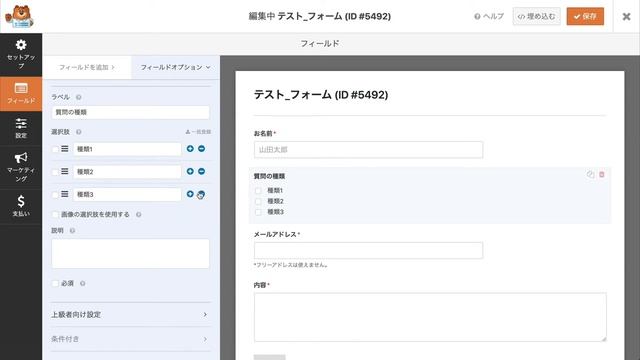Click the choice input field 種類3
640x360 pixels.
point(127,194)
